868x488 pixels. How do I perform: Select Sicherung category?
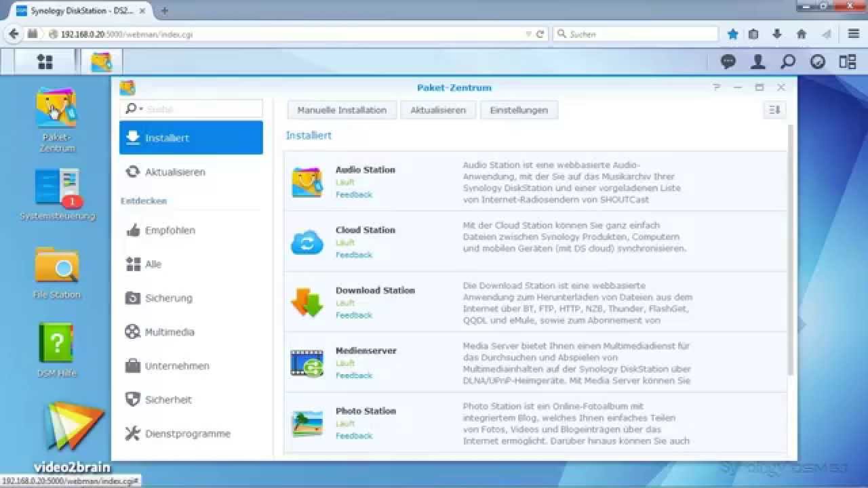pyautogui.click(x=191, y=298)
